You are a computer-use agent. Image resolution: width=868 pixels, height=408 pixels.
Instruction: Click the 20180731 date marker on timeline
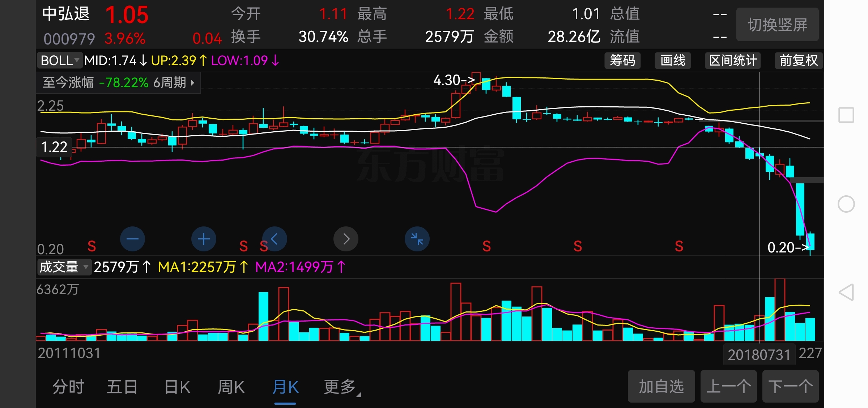click(x=759, y=355)
